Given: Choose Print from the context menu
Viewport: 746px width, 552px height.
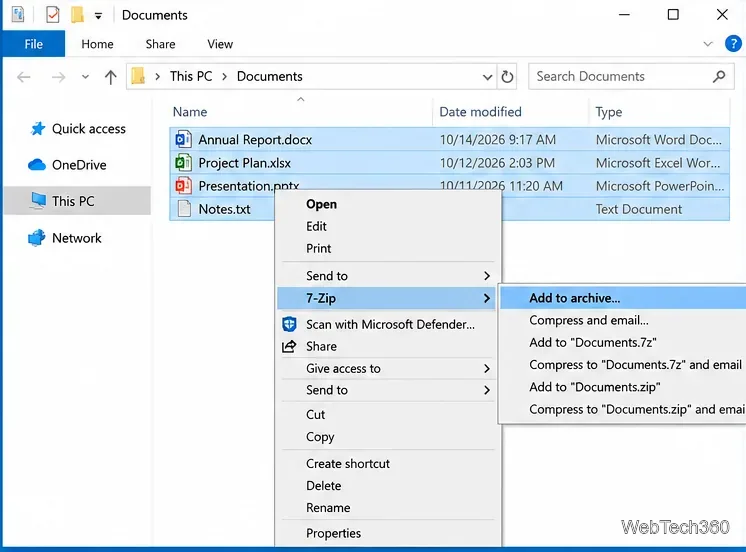Looking at the screenshot, I should tap(388, 248).
